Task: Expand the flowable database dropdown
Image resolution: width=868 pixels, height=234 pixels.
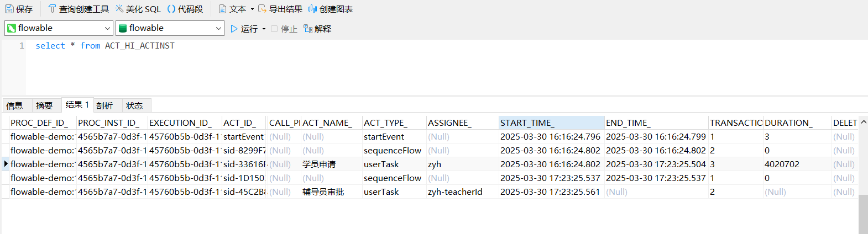Action: (x=218, y=28)
